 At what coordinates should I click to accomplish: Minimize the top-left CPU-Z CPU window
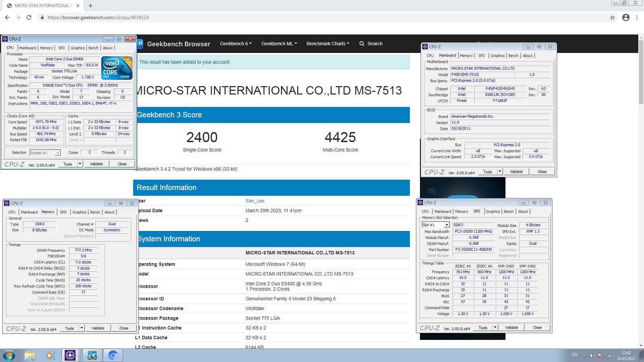coord(108,39)
